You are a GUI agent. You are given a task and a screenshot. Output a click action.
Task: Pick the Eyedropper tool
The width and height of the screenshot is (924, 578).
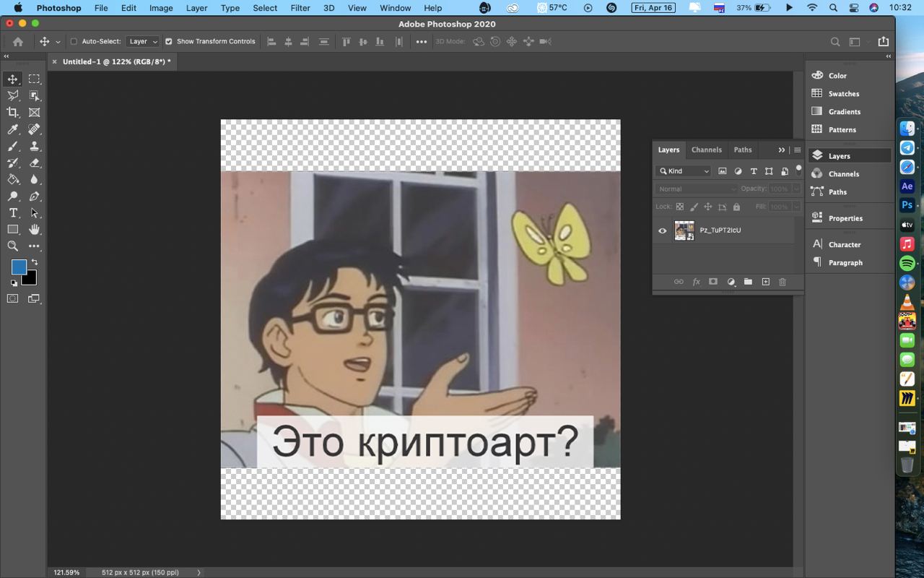13,129
